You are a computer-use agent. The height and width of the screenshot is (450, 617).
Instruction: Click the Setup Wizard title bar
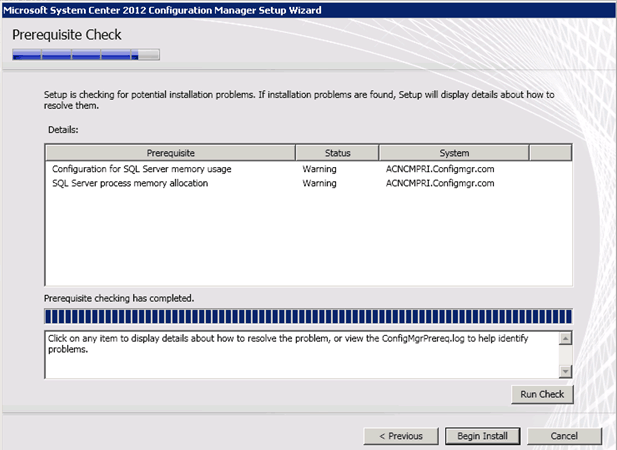coord(308,10)
